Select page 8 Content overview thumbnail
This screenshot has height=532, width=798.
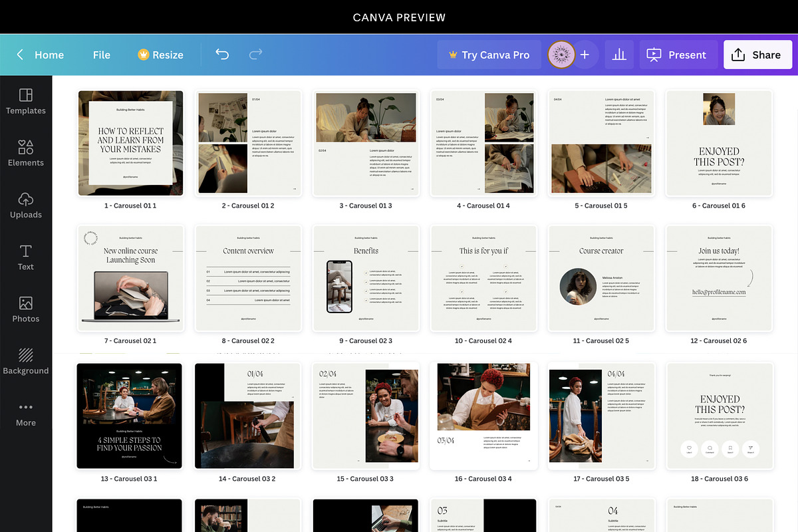pos(248,278)
